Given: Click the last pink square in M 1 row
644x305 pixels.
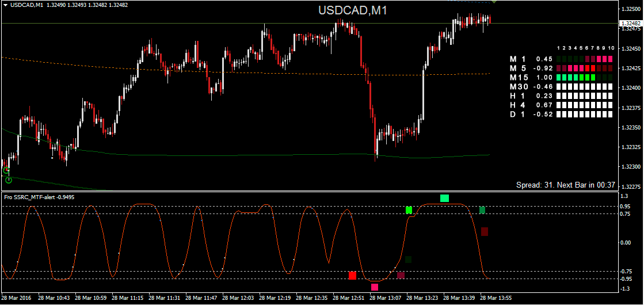Looking at the screenshot, I should [610, 59].
